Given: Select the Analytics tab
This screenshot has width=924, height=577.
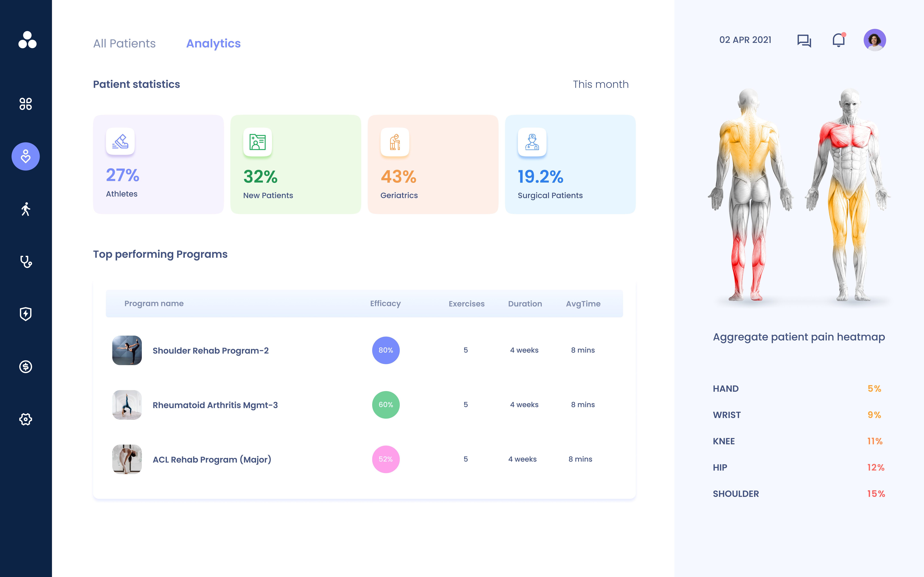Looking at the screenshot, I should pyautogui.click(x=214, y=43).
